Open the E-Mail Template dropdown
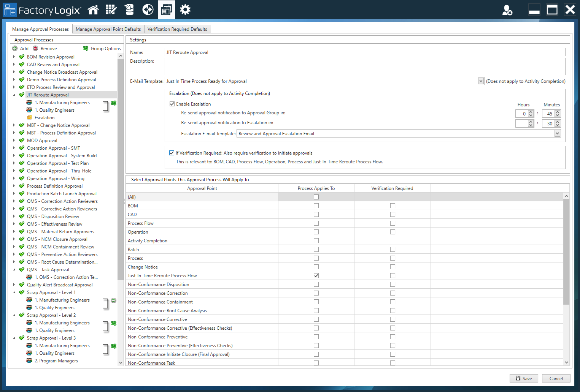The height and width of the screenshot is (392, 580). pyautogui.click(x=481, y=81)
